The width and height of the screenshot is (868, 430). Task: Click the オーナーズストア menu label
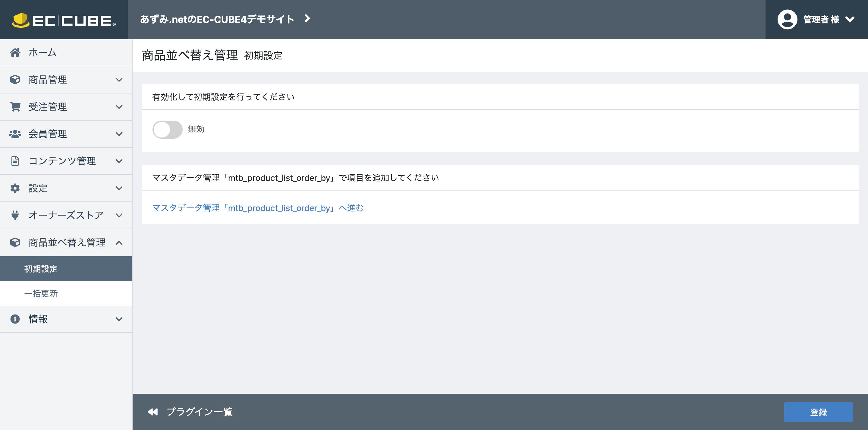click(66, 216)
